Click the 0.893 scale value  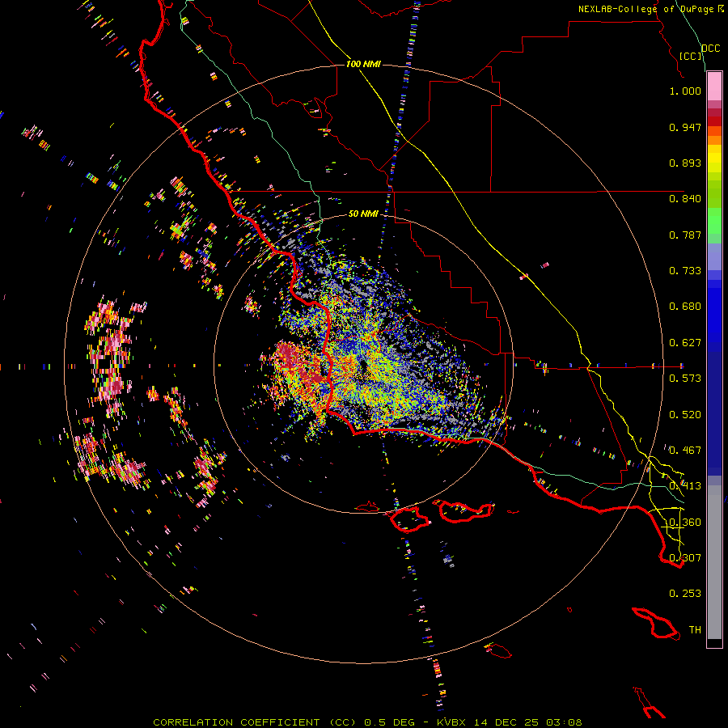(685, 163)
